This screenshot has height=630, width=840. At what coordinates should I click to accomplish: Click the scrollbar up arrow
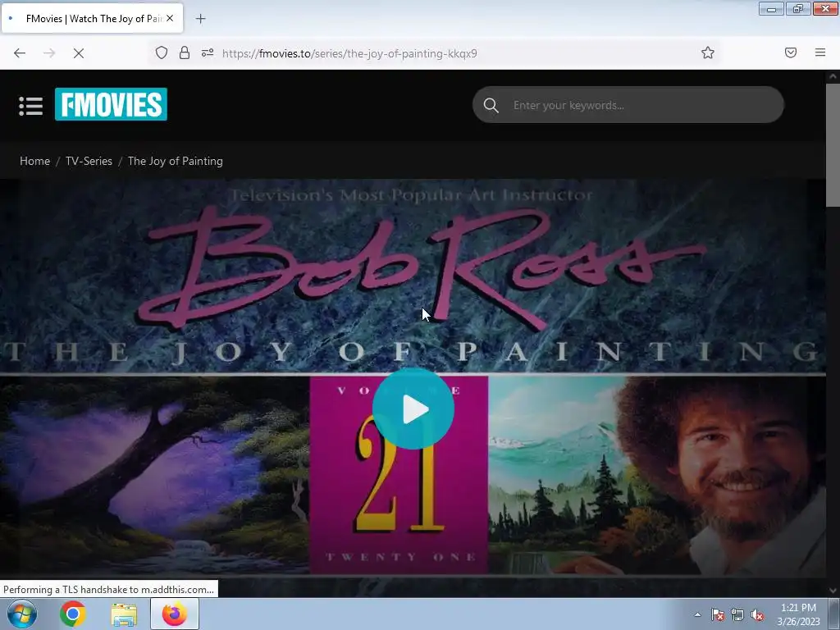[833, 76]
